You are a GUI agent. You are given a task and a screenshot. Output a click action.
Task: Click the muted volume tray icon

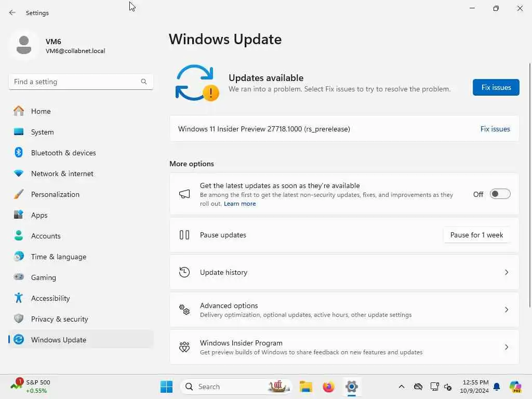click(448, 387)
